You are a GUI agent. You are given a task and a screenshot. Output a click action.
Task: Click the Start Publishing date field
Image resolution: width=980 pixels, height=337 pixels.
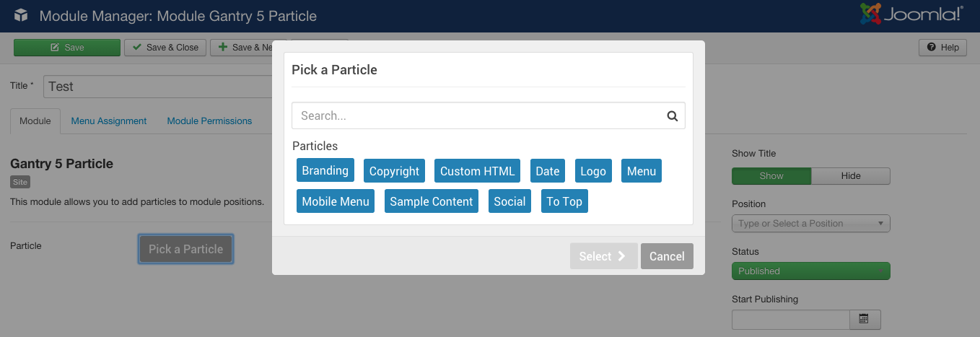click(791, 319)
